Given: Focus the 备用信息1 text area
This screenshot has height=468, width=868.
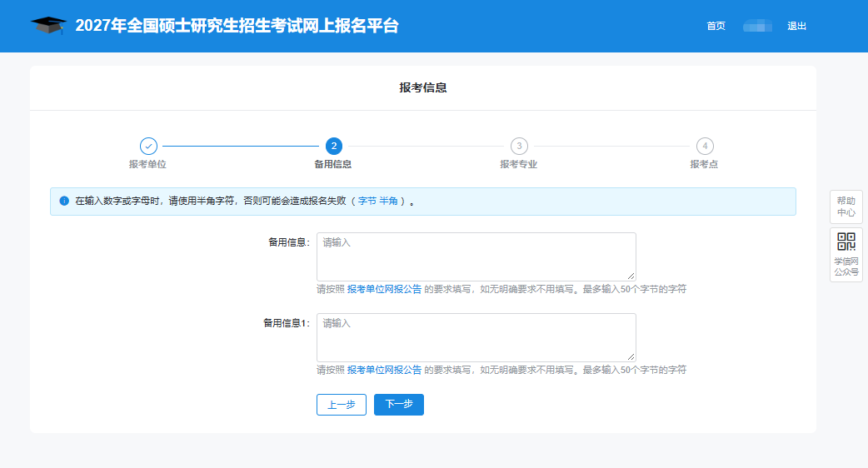Looking at the screenshot, I should [476, 337].
